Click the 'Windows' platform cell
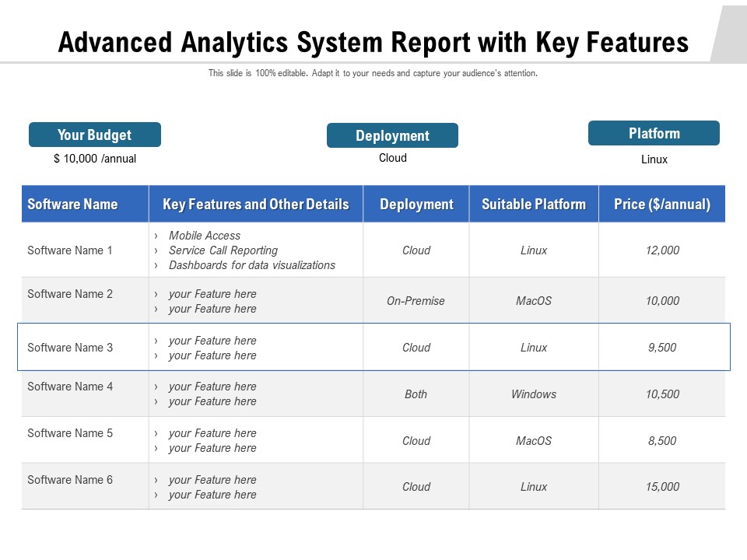This screenshot has width=747, height=560. 534,394
